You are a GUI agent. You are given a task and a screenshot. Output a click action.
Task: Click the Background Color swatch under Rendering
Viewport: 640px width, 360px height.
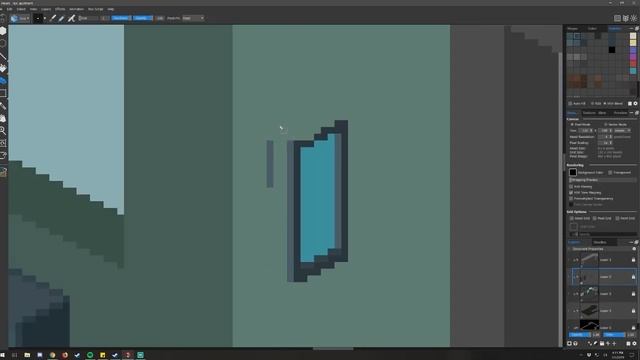(573, 173)
